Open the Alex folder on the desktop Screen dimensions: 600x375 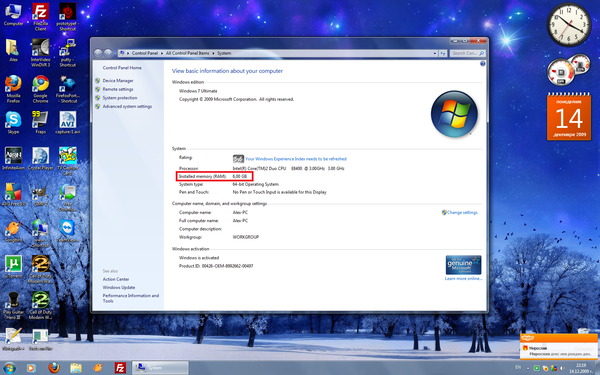13,51
